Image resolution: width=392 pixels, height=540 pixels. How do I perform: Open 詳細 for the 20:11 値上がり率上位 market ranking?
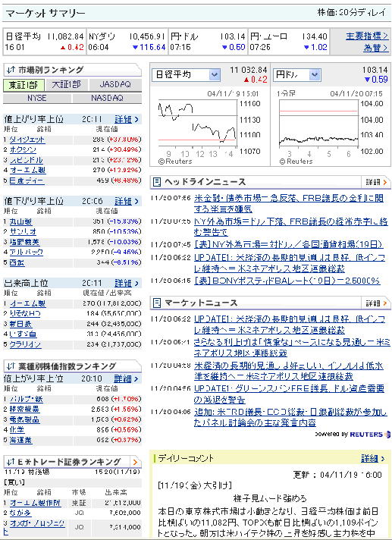(x=127, y=120)
